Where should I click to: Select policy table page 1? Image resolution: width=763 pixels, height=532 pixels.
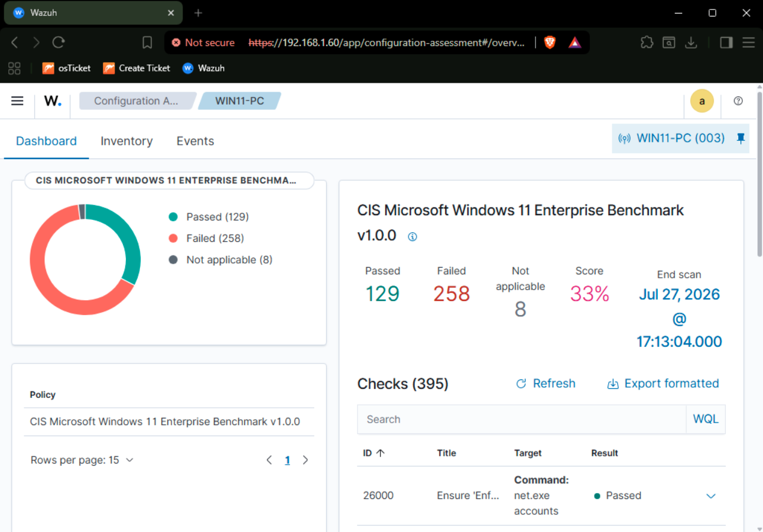(288, 460)
